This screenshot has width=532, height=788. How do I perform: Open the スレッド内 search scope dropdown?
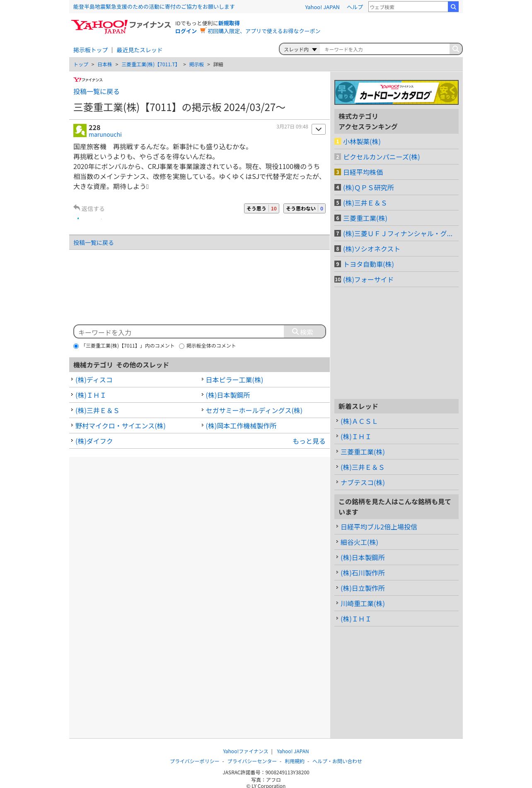point(300,49)
